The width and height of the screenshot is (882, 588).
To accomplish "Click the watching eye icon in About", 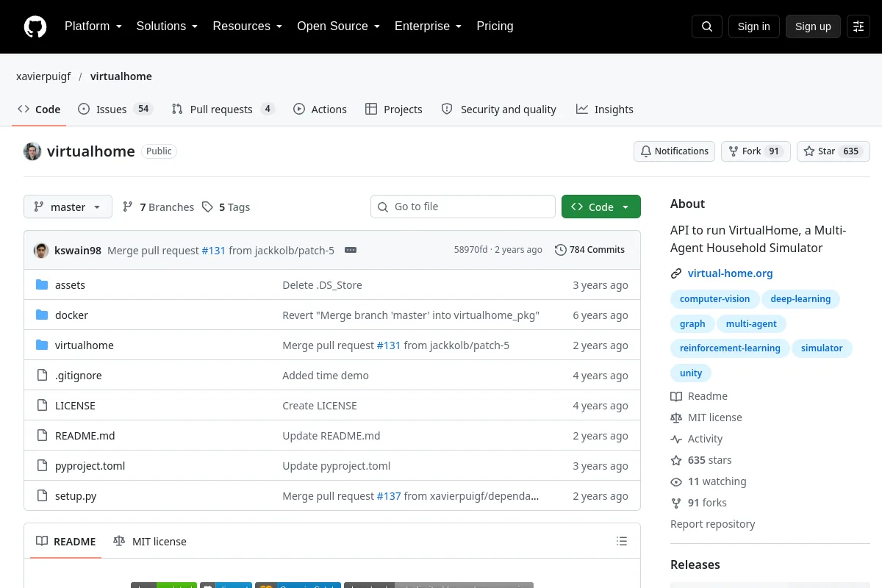I will tap(676, 481).
